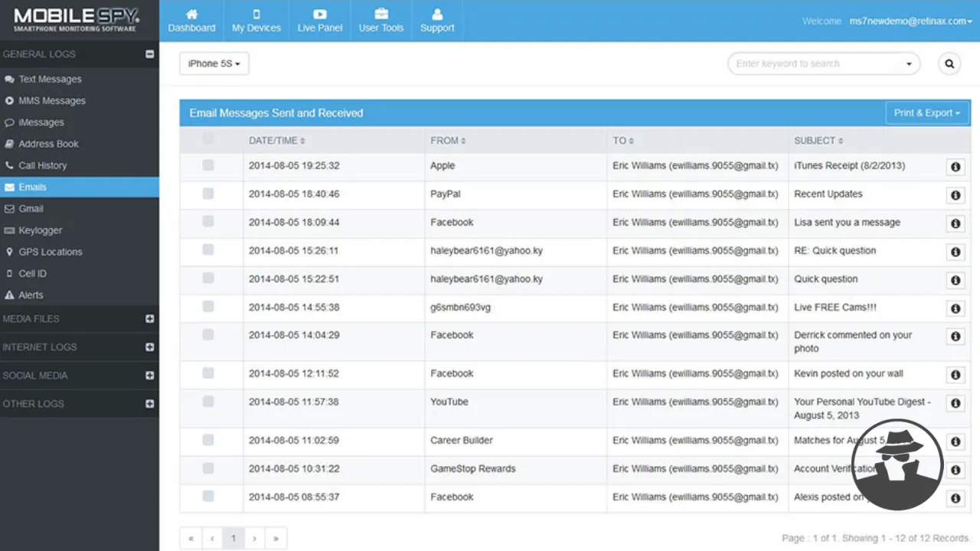Screen dimensions: 980x551
Task: Check the 18:09:44 Facebook email checkbox
Action: [208, 222]
